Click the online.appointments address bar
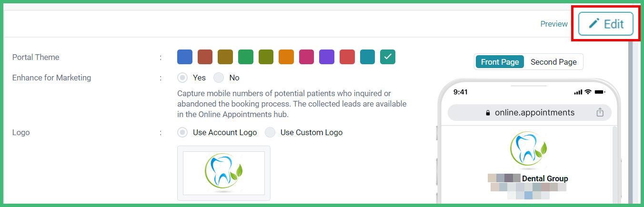The width and height of the screenshot is (644, 207). pyautogui.click(x=529, y=113)
